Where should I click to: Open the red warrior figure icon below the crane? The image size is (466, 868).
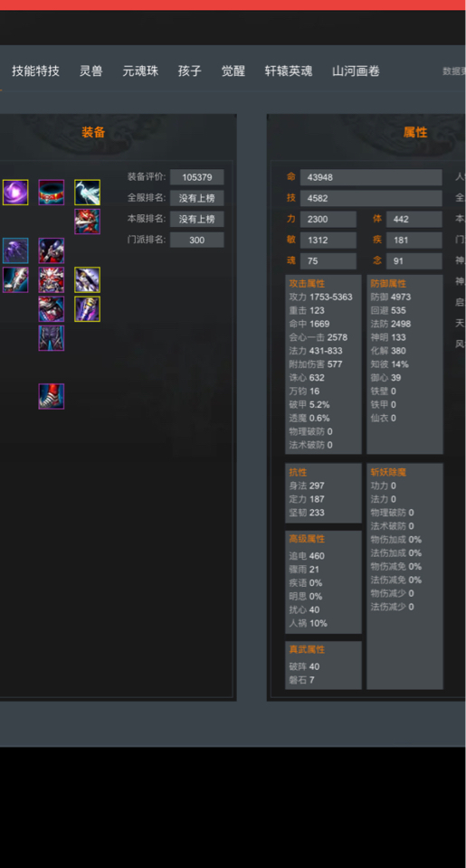pos(88,222)
